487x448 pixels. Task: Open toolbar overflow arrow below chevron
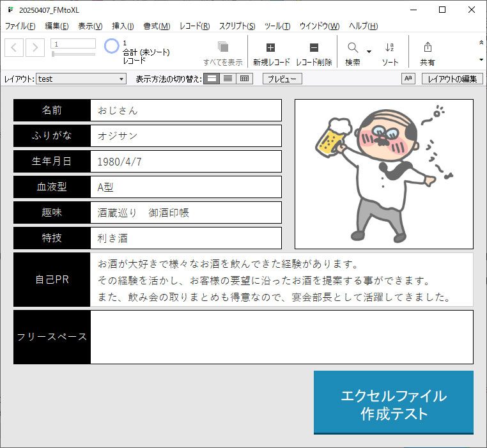481,59
